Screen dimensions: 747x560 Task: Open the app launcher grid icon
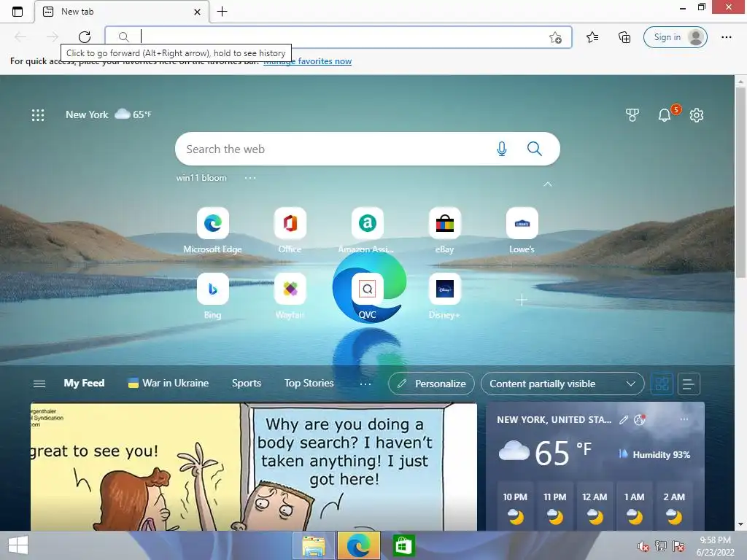(38, 114)
